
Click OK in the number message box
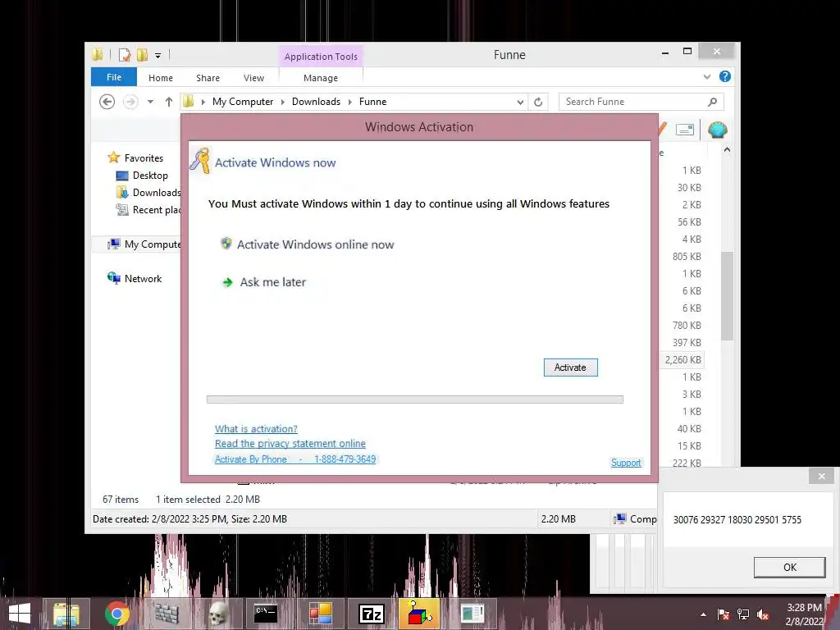[789, 568]
